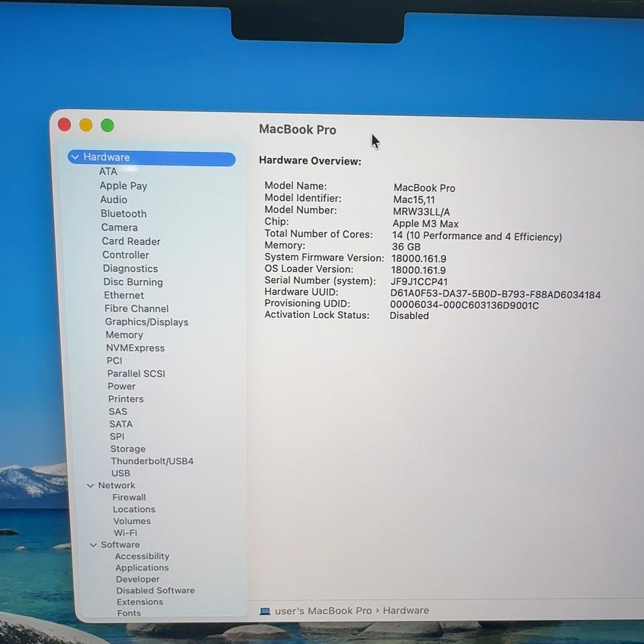
Task: Open Wi-Fi under Network
Action: [125, 533]
